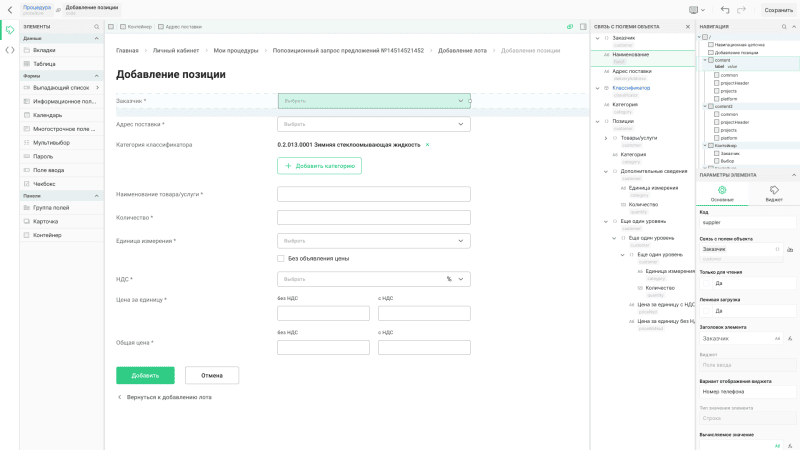800x450 pixels.
Task: Search elements with the magnifier icon
Action: 96,26
